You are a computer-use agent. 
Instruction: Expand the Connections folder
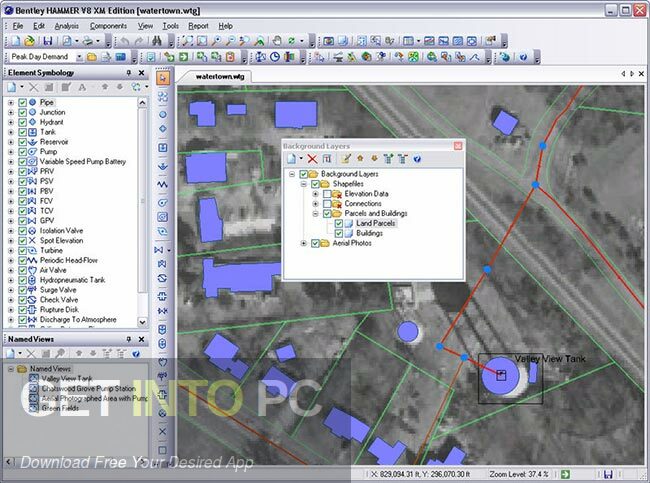(315, 204)
